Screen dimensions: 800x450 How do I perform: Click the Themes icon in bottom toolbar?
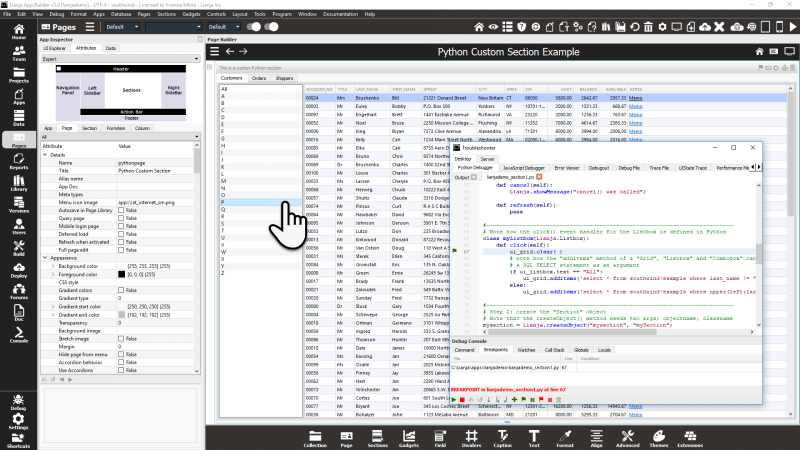[x=660, y=435]
